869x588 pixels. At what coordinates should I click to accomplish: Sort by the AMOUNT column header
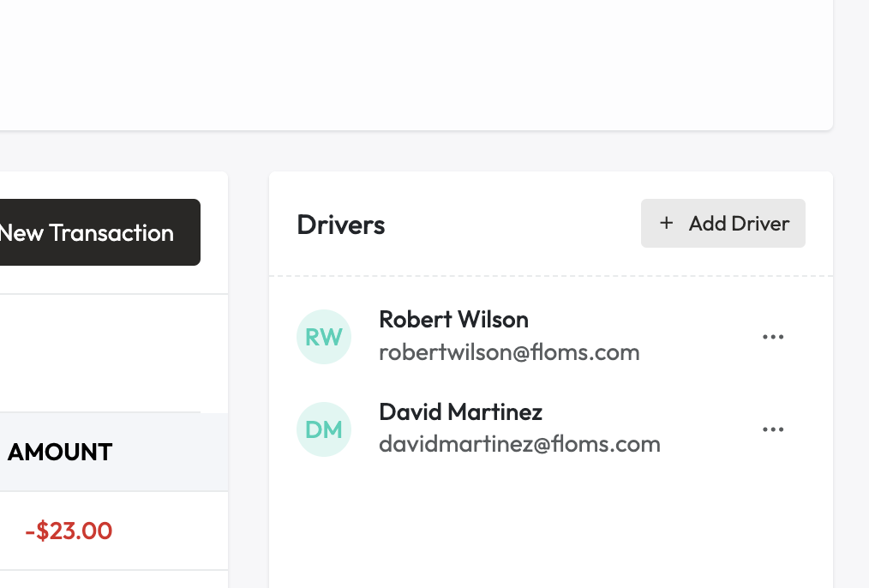coord(59,452)
